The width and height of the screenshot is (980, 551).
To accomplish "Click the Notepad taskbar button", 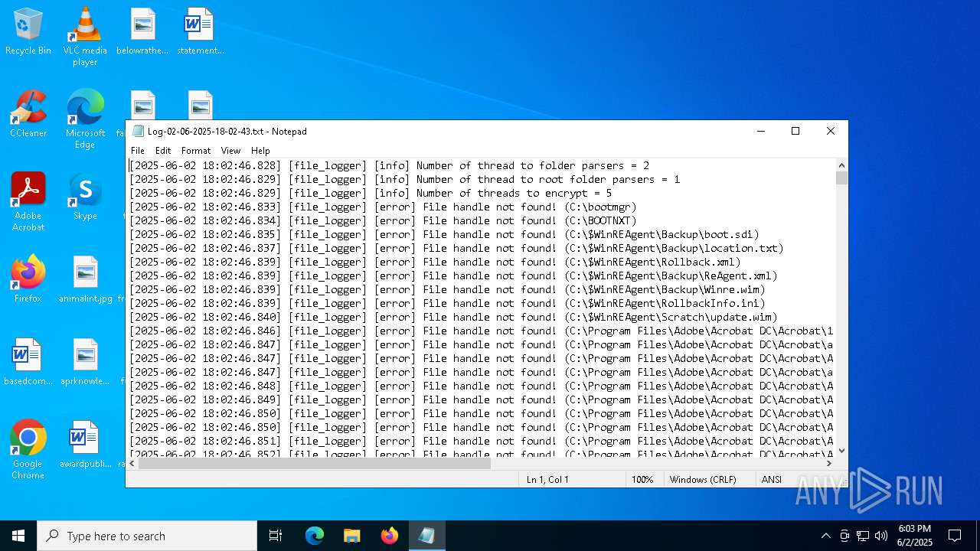I will 426,536.
